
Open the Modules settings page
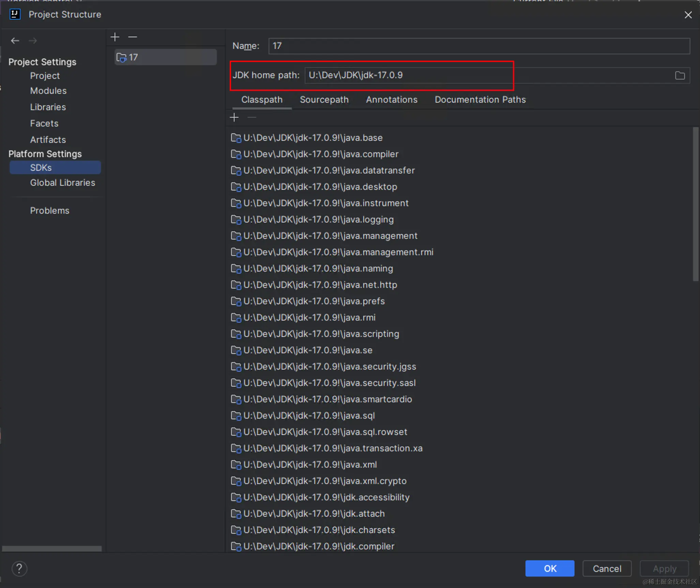coord(48,91)
